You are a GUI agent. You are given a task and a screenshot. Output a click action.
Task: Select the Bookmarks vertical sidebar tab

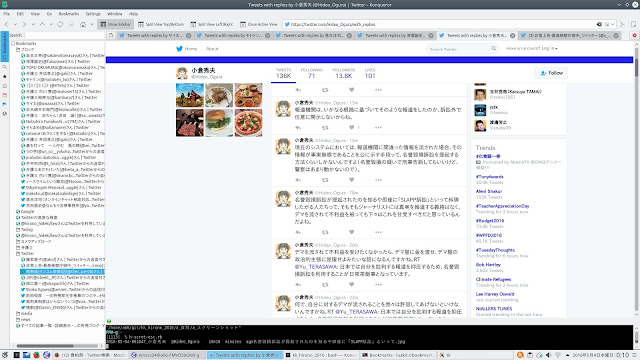4,47
